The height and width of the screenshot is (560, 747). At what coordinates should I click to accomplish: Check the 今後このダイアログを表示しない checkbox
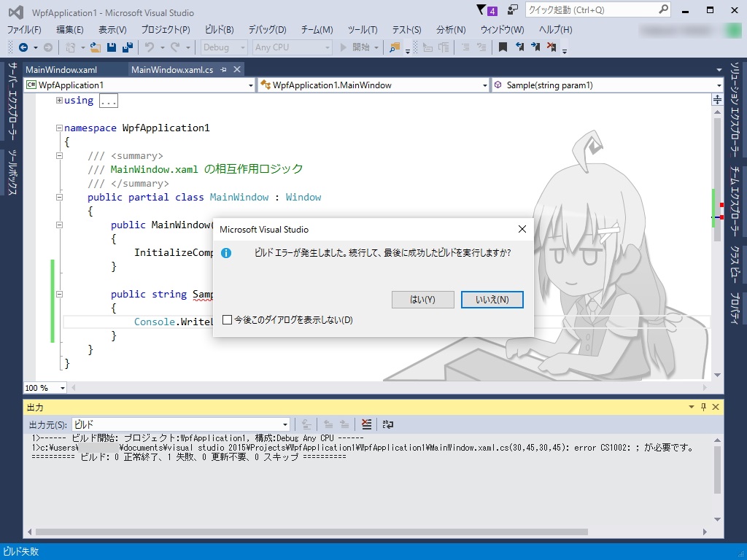point(228,320)
